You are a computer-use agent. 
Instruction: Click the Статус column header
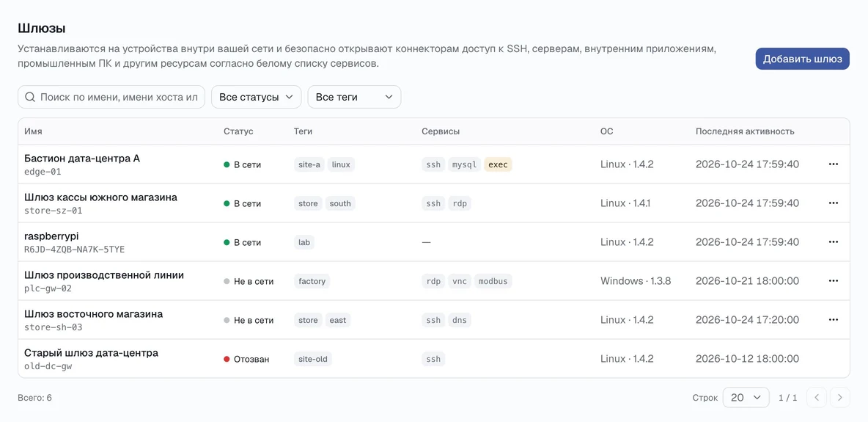point(238,131)
